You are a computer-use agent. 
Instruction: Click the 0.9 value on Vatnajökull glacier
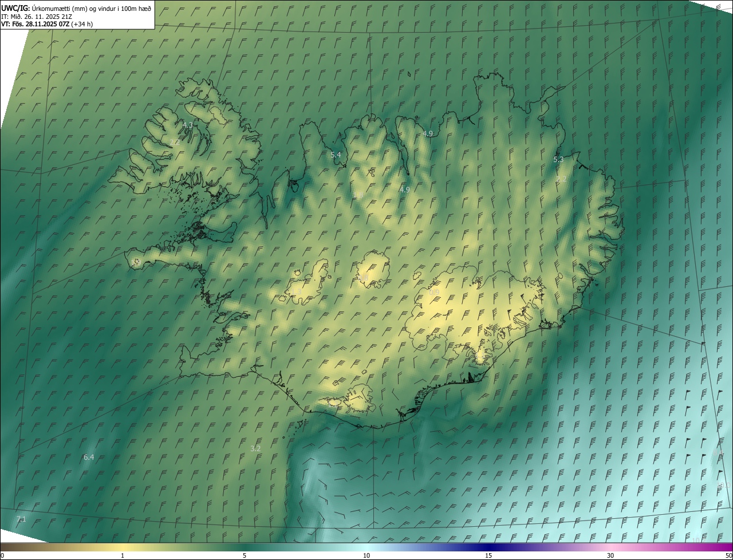click(x=434, y=292)
